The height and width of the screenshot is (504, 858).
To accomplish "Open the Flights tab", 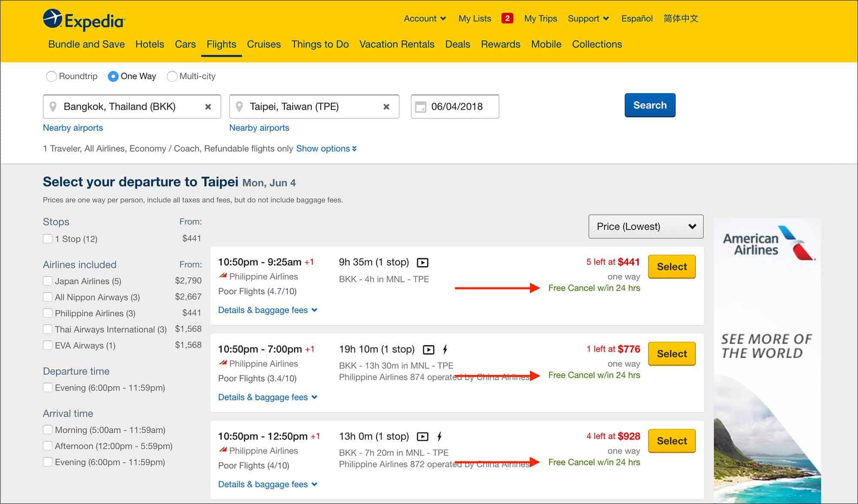I will click(221, 44).
